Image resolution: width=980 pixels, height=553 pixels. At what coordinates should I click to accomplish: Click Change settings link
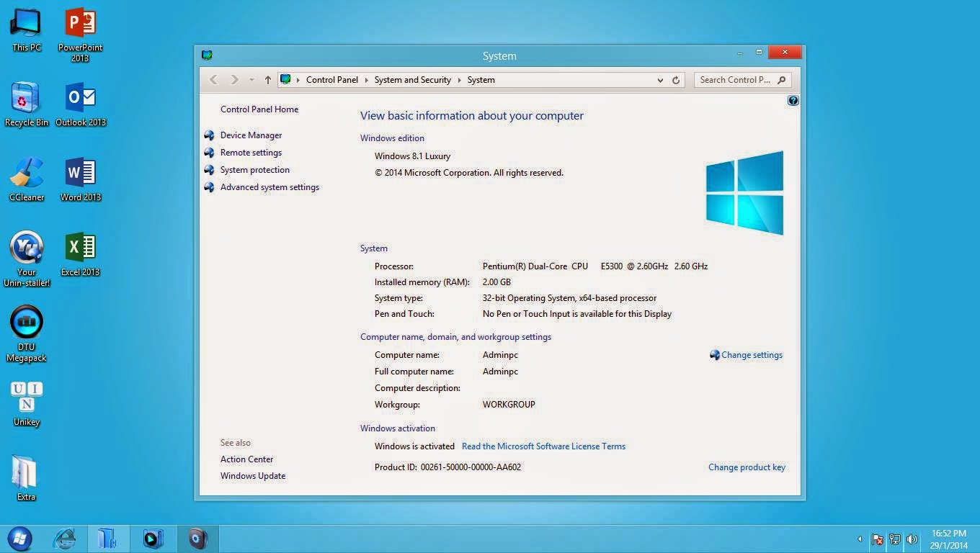[752, 355]
